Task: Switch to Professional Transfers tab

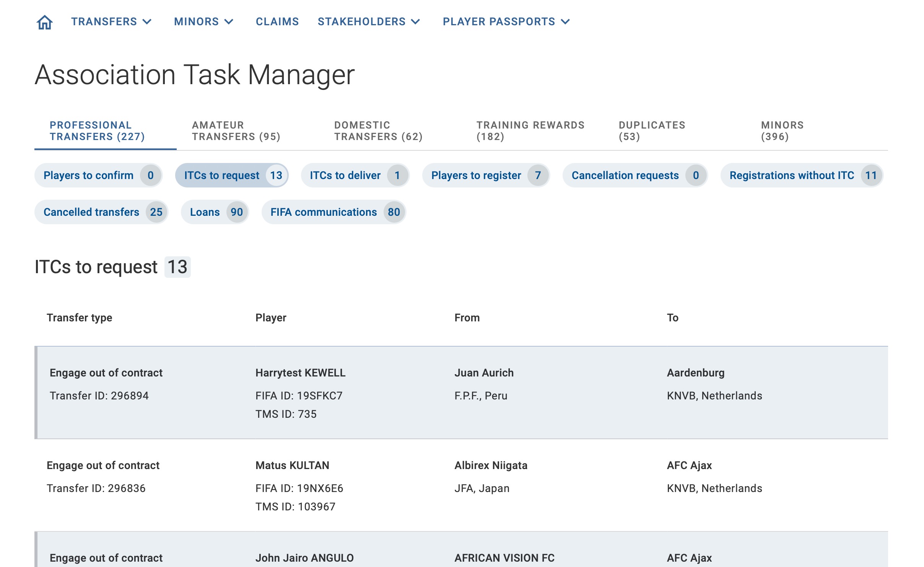Action: tap(106, 131)
